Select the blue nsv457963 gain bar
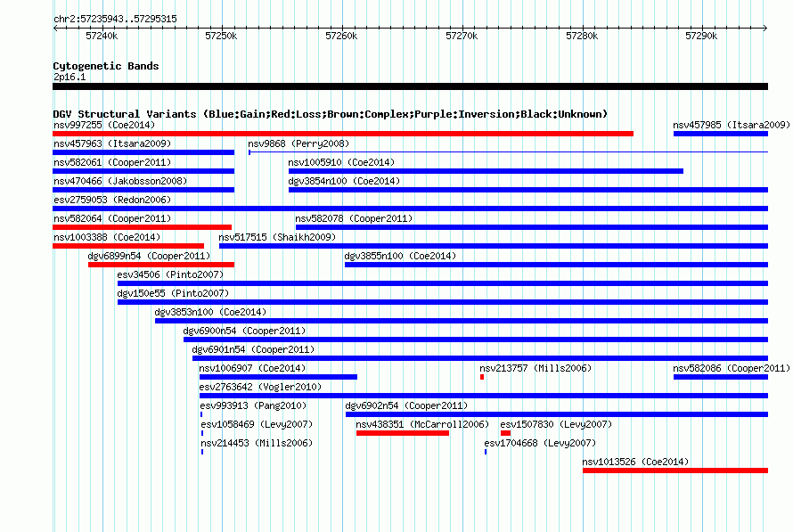793x532 pixels. coord(143,152)
